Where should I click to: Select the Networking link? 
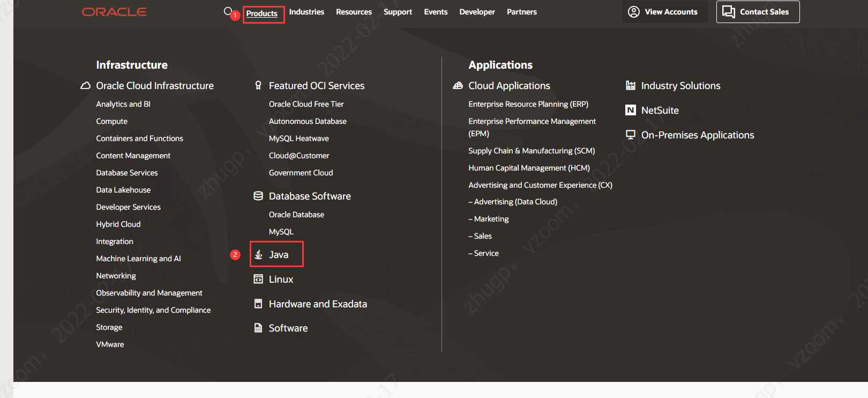pos(116,276)
